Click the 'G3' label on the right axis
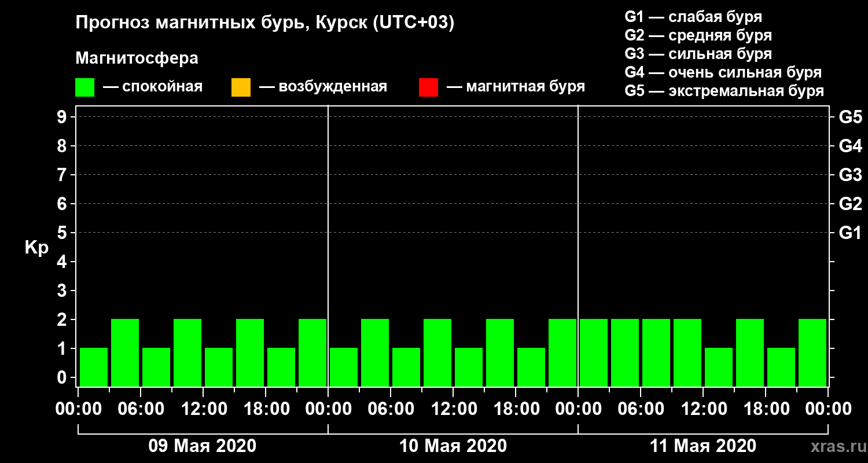The height and width of the screenshot is (463, 868). pyautogui.click(x=850, y=175)
